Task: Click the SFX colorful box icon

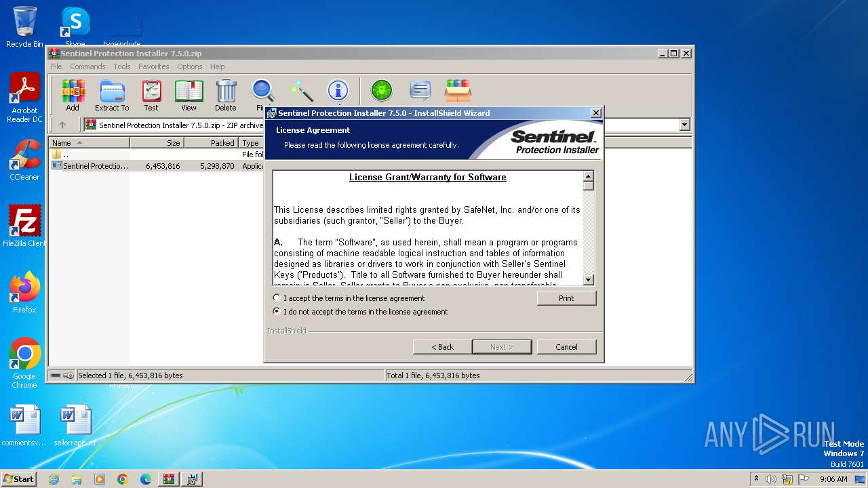Action: (x=458, y=91)
